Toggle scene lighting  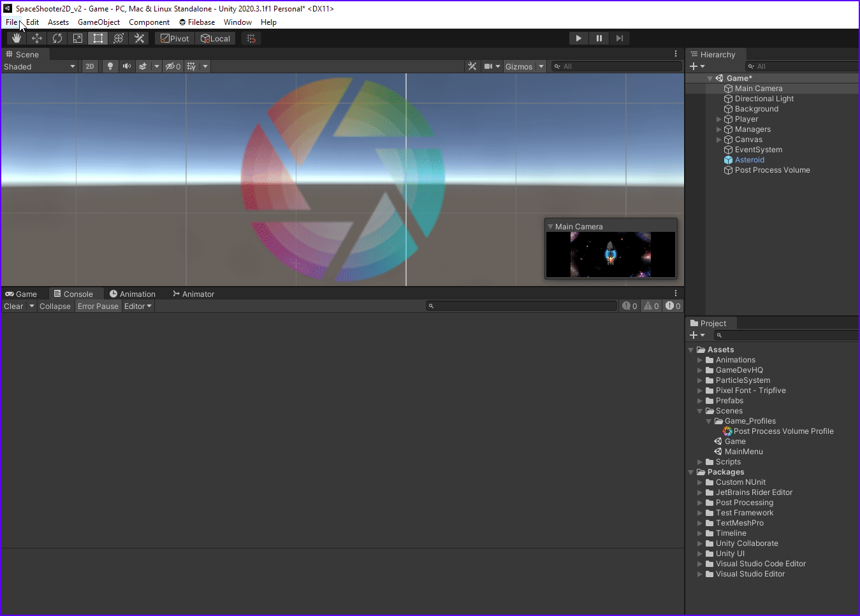tap(110, 66)
